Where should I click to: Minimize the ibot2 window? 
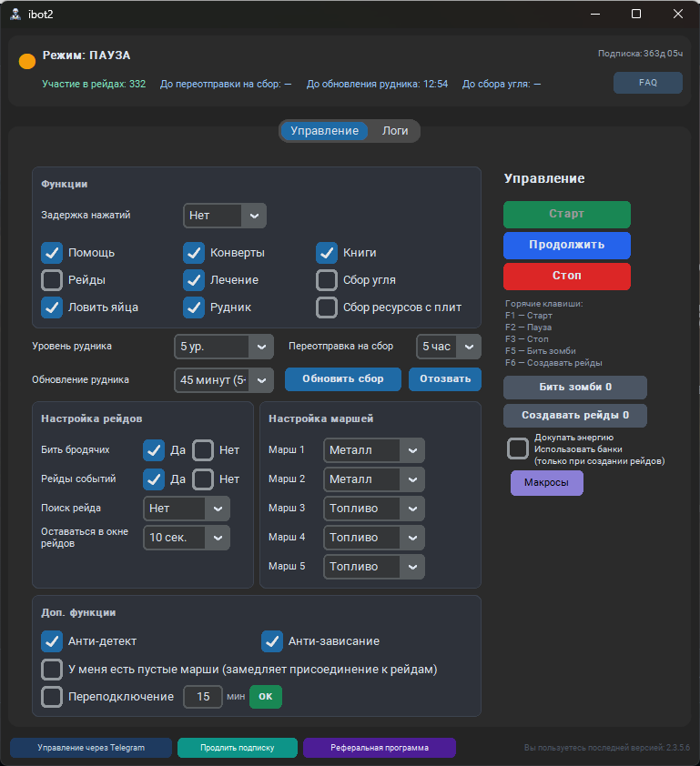point(595,15)
